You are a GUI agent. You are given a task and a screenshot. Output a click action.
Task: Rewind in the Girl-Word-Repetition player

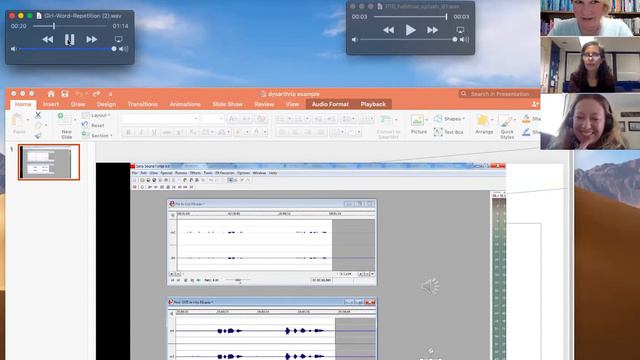[47, 39]
